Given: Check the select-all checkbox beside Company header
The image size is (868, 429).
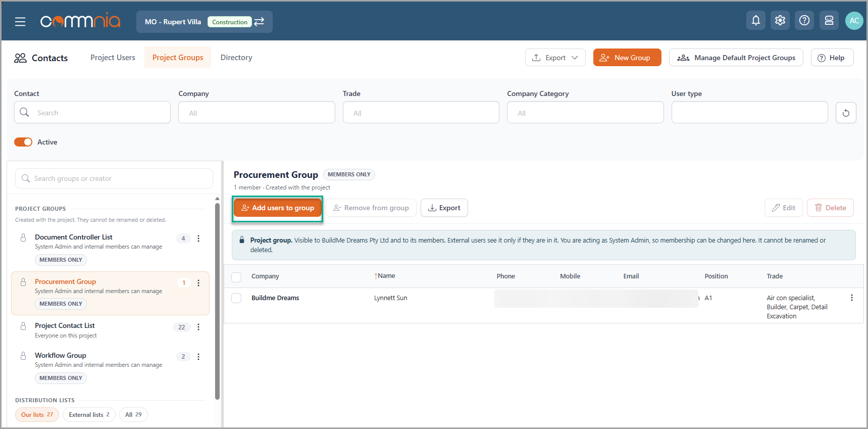Looking at the screenshot, I should (236, 277).
